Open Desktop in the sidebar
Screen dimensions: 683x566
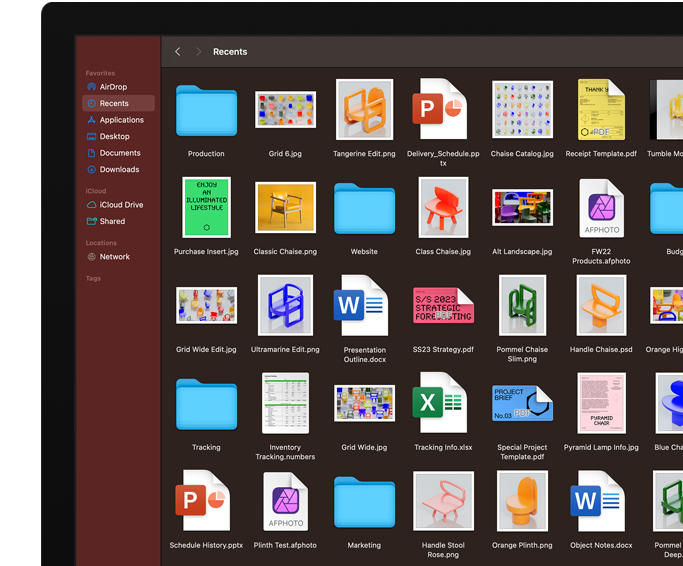(118, 136)
